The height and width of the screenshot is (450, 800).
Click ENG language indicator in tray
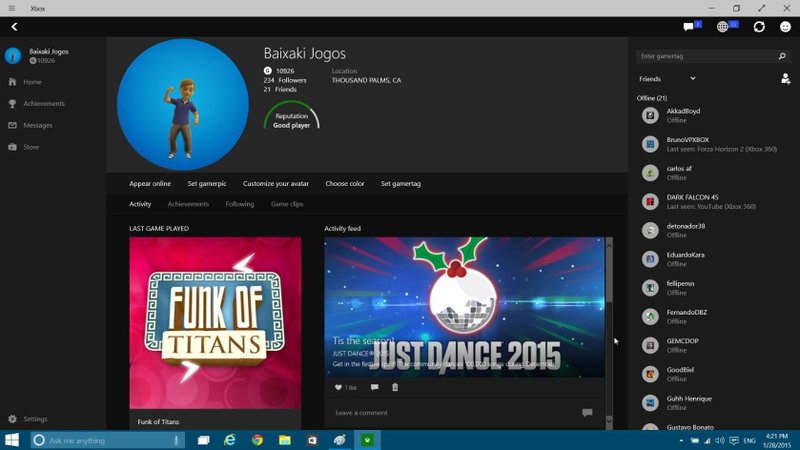click(749, 440)
